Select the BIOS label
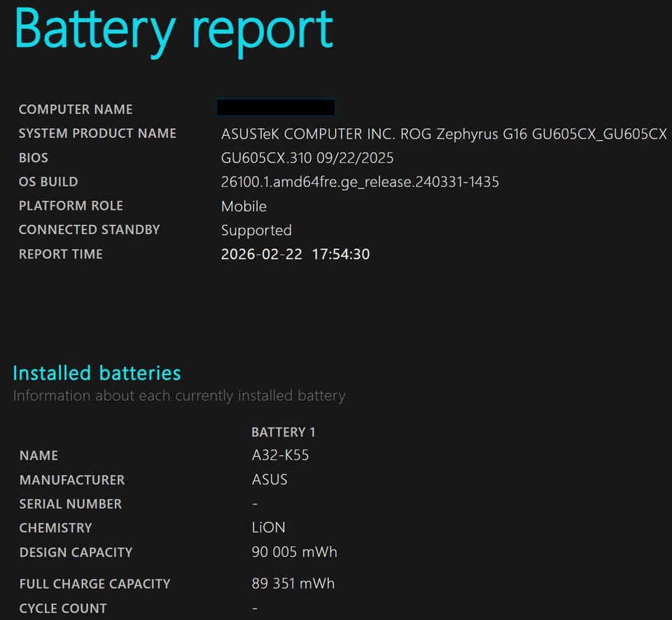 pyautogui.click(x=34, y=158)
